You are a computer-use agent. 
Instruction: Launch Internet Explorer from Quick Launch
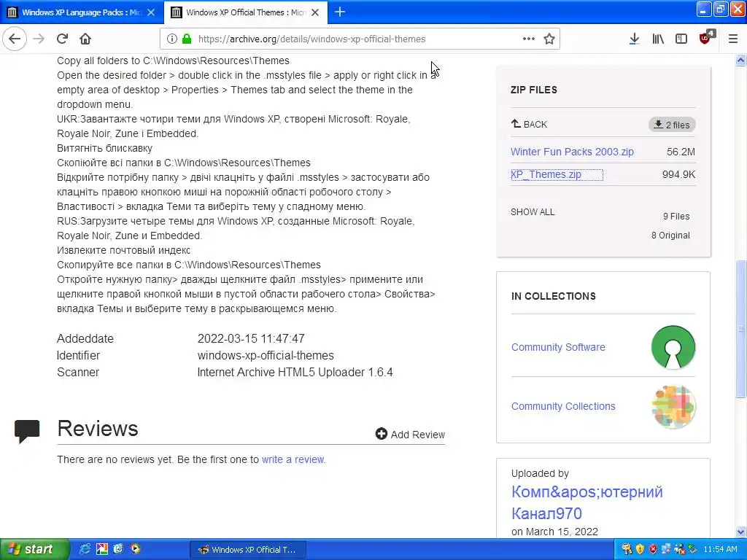[x=85, y=549]
